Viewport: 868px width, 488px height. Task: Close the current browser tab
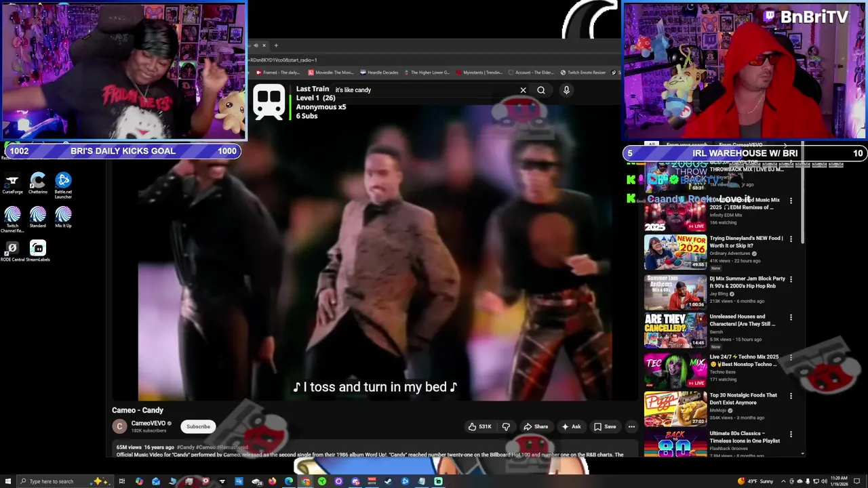(264, 45)
